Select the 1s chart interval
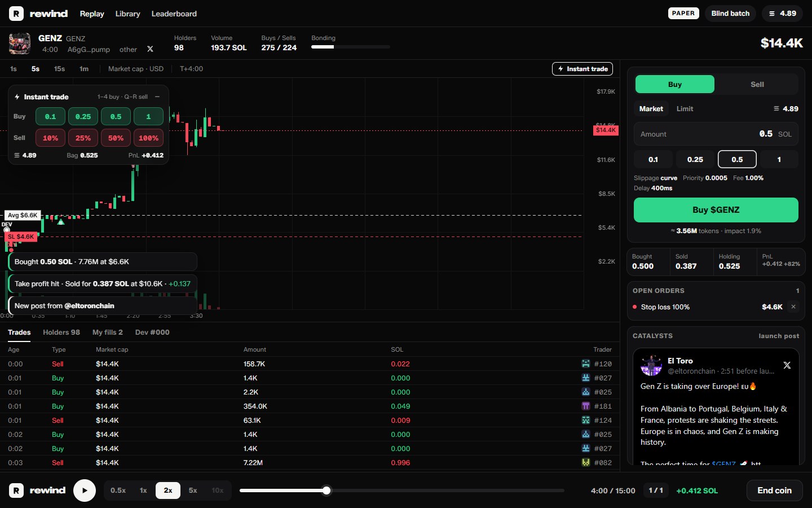Viewport: 812px width, 508px height. pos(14,69)
